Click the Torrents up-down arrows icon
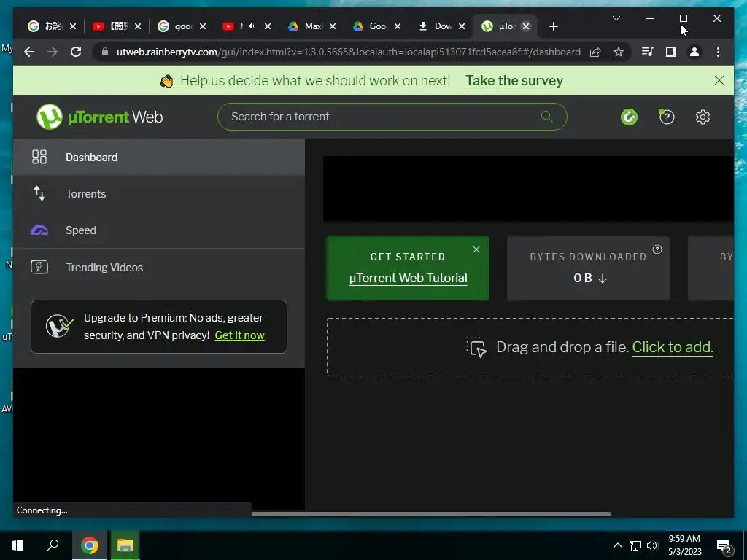This screenshot has height=560, width=747. pyautogui.click(x=39, y=193)
